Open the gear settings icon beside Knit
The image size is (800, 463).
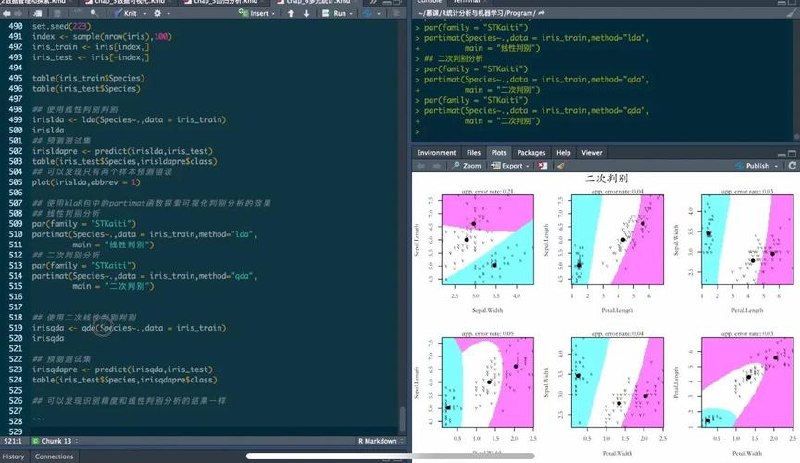point(158,13)
